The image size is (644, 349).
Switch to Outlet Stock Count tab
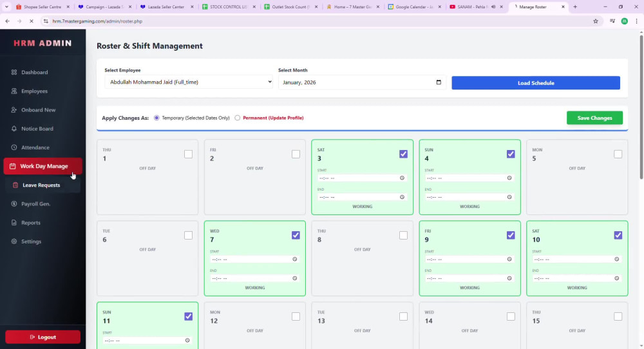pos(290,7)
